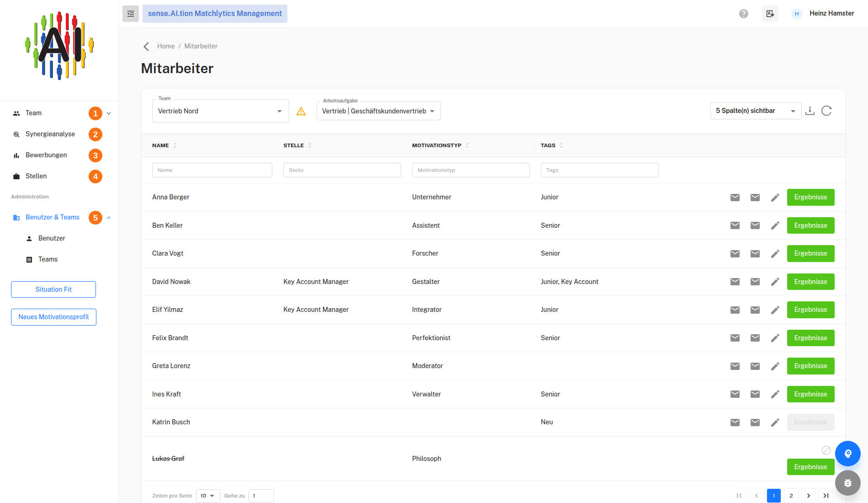868x503 pixels.
Task: Download the employee table export
Action: point(810,111)
